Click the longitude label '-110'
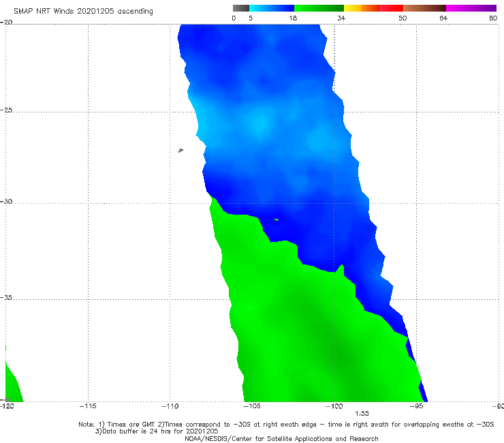 pyautogui.click(x=170, y=406)
